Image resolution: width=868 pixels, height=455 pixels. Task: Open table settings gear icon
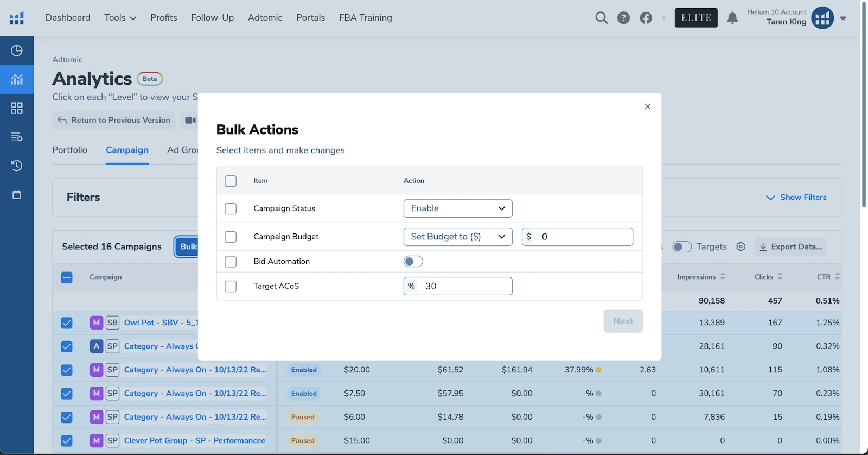click(741, 247)
